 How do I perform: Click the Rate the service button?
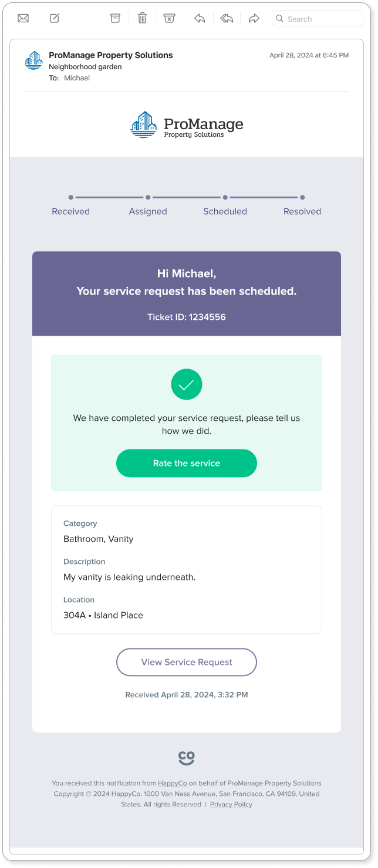click(187, 463)
